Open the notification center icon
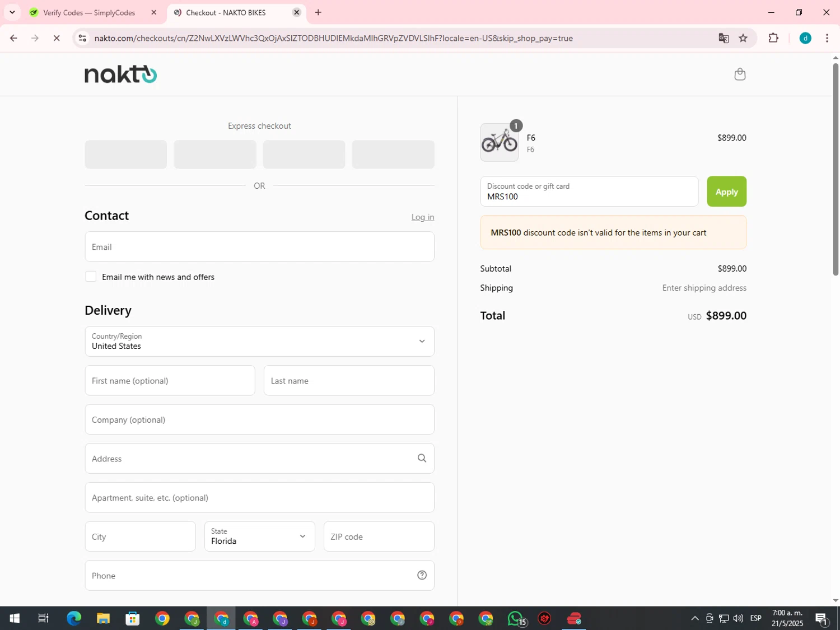Image resolution: width=840 pixels, height=630 pixels. 822,618
